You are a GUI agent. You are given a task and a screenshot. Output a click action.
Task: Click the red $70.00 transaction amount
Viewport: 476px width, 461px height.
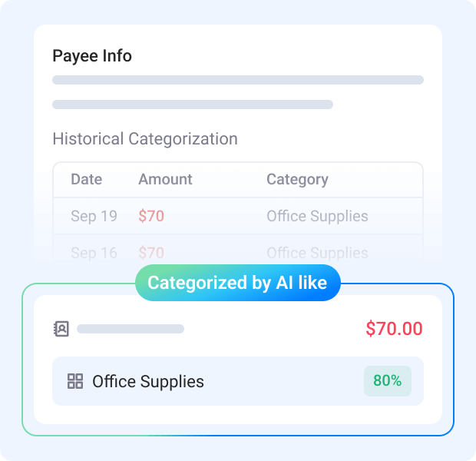coord(394,329)
